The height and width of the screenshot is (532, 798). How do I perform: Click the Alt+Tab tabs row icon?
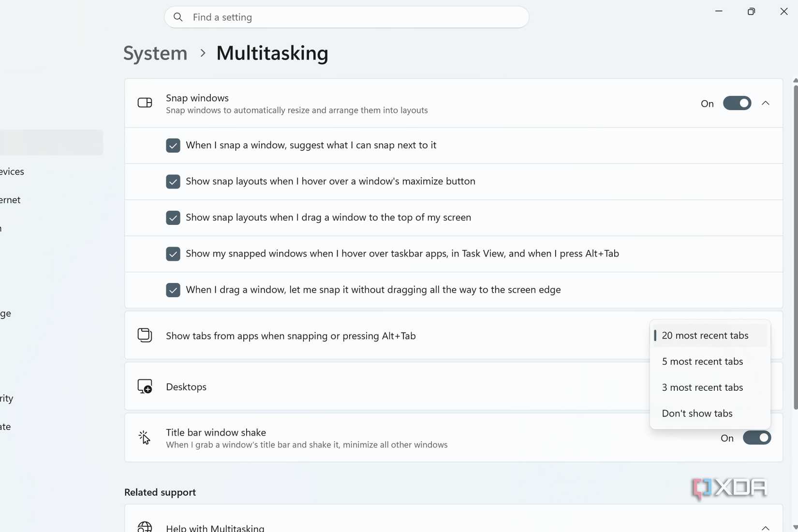point(145,335)
